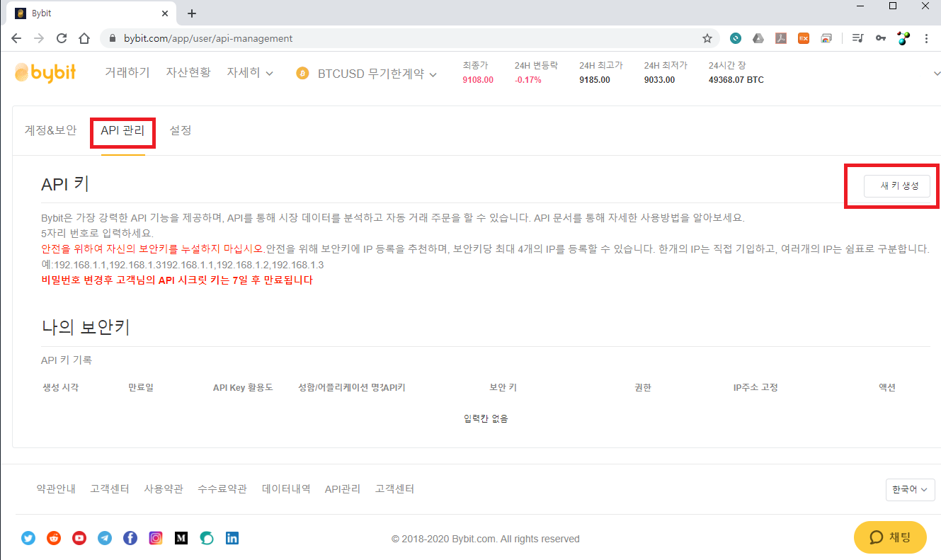Screen dimensions: 941x560
Task: Open the Instagram icon in footer
Action: (x=156, y=538)
